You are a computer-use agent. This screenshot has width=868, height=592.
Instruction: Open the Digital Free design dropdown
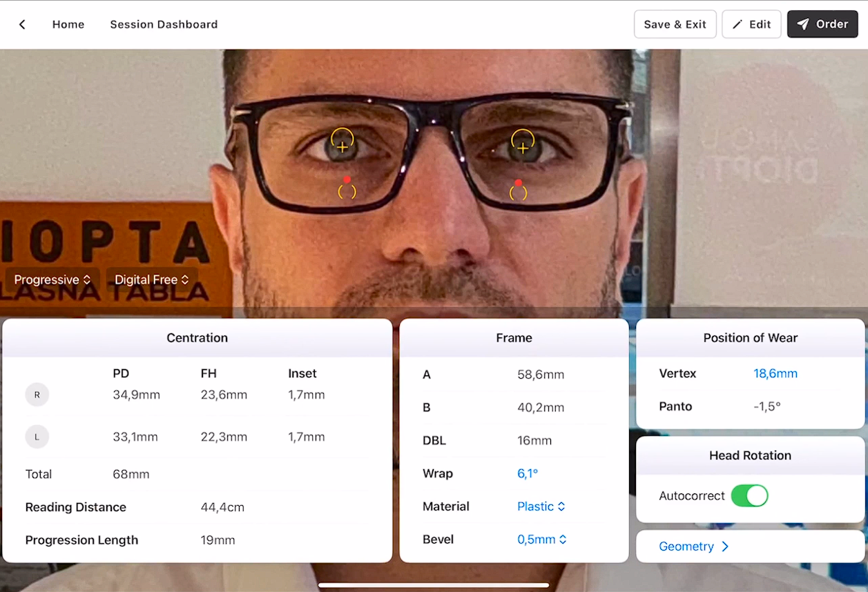[151, 279]
